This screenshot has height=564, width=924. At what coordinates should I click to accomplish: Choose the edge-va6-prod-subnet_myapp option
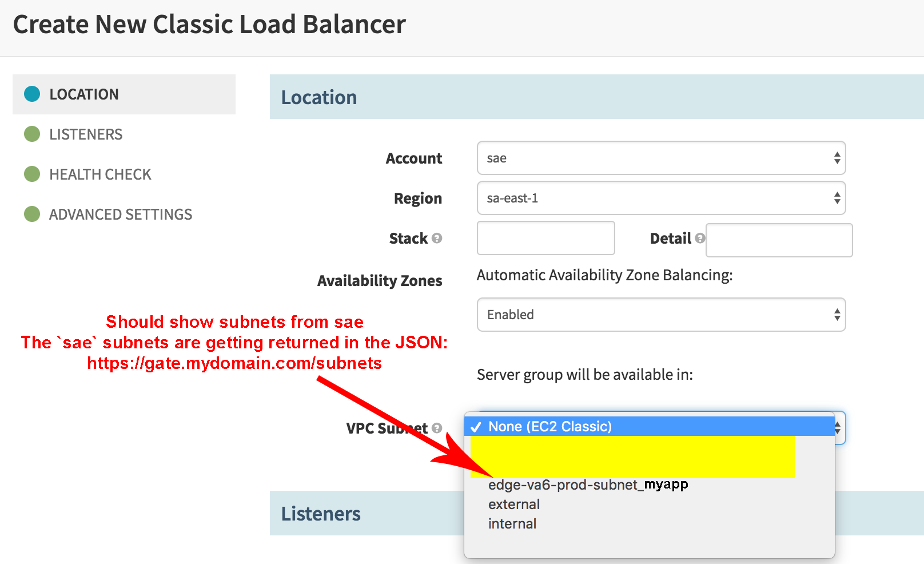(x=588, y=484)
